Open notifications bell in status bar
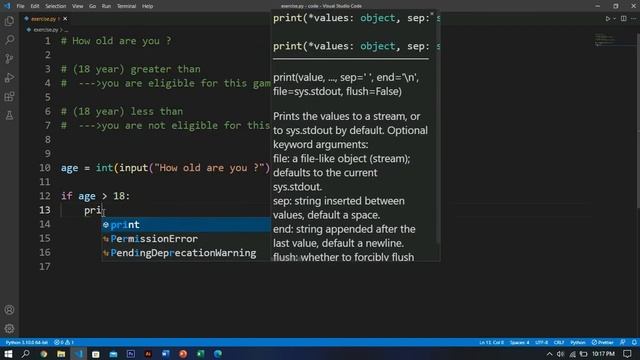640x360 pixels. point(634,342)
